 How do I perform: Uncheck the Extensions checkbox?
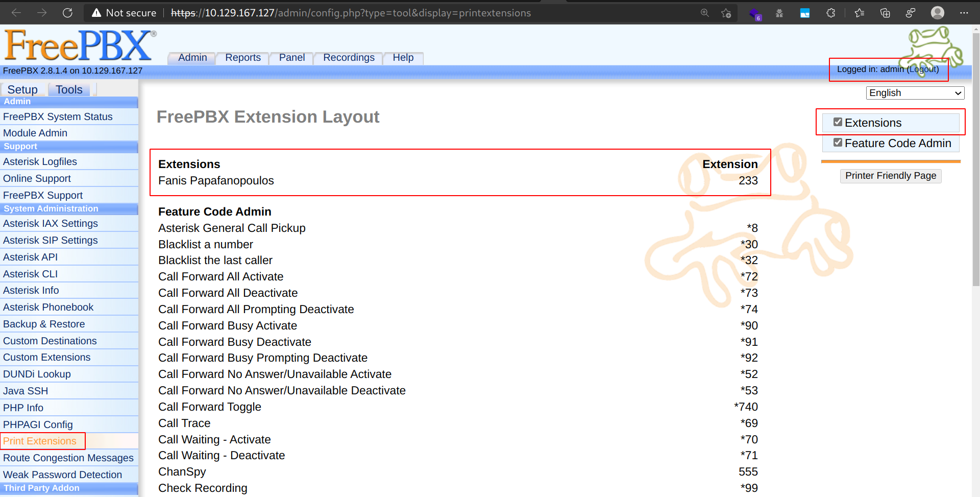[838, 122]
